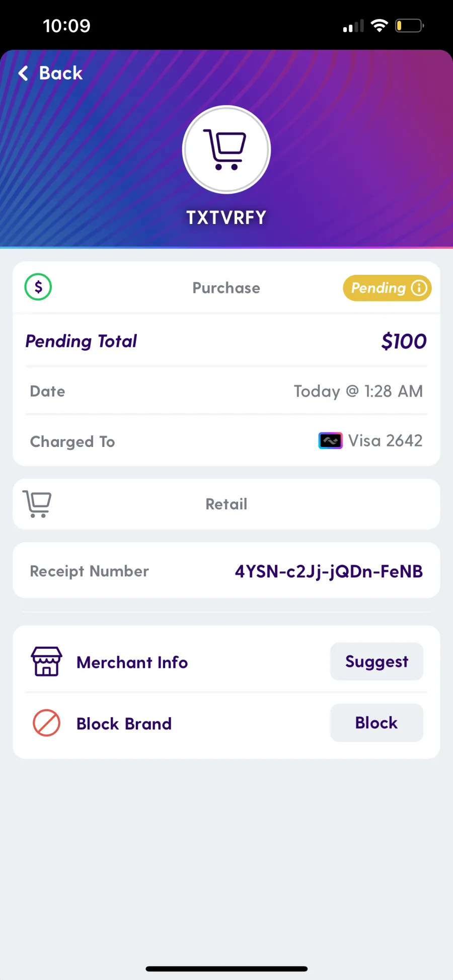Tap the Merchant Info storefront icon
The height and width of the screenshot is (980, 453).
[x=46, y=661]
